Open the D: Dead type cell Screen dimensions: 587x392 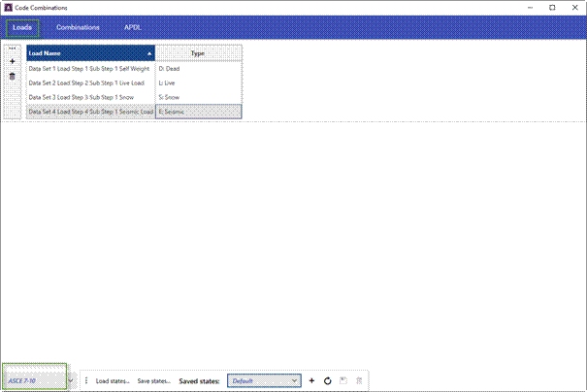pos(198,69)
